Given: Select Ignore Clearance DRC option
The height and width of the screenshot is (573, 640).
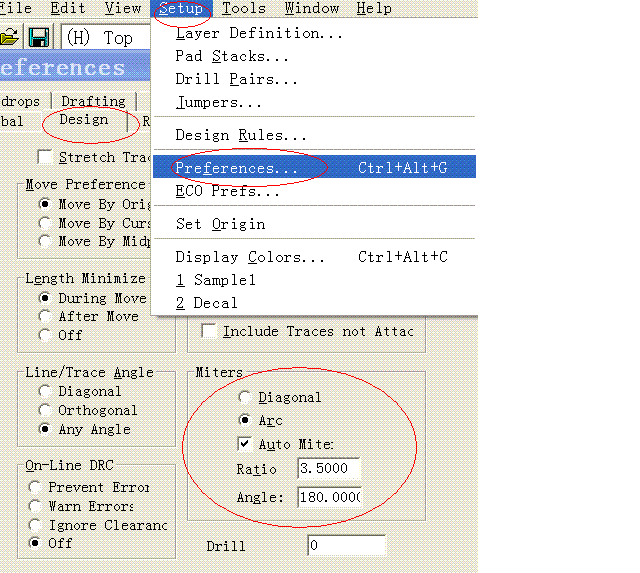Looking at the screenshot, I should (35, 525).
